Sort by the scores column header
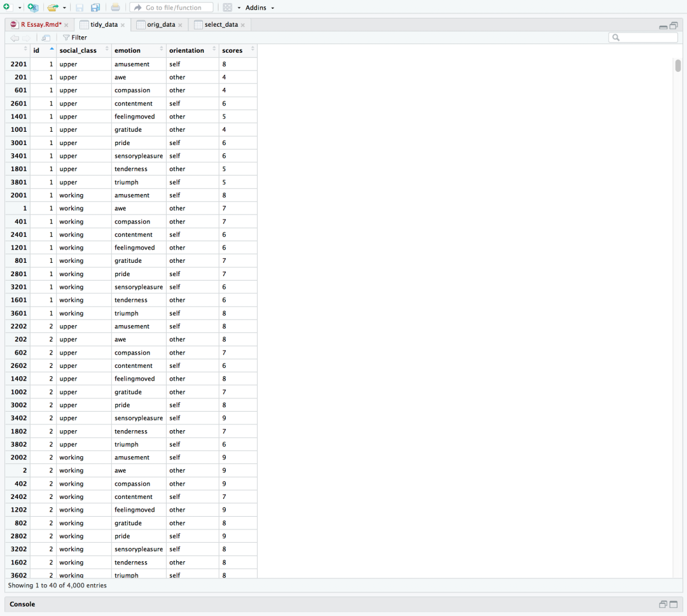This screenshot has width=687, height=616. click(x=238, y=50)
